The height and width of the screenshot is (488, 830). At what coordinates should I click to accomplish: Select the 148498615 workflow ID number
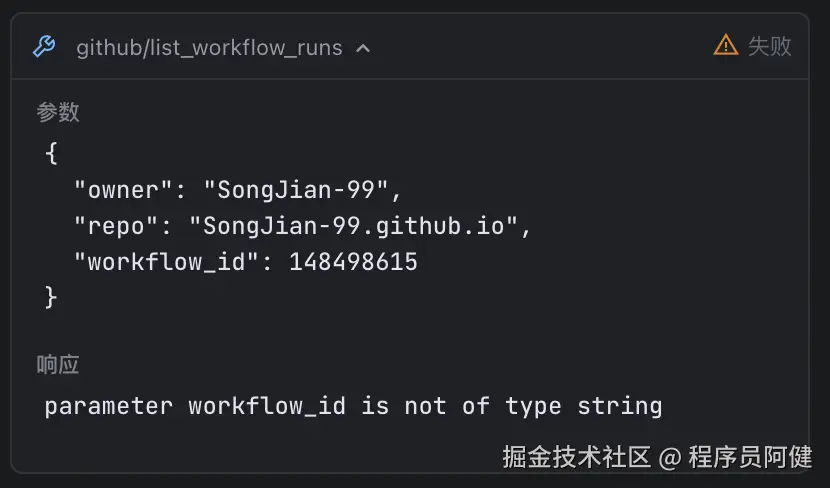pyautogui.click(x=353, y=262)
